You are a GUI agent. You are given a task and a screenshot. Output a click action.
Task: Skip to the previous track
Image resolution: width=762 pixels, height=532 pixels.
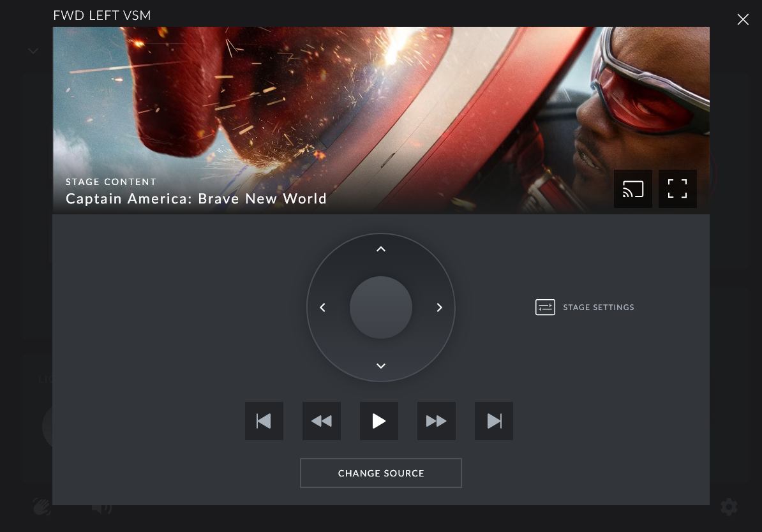pos(264,421)
